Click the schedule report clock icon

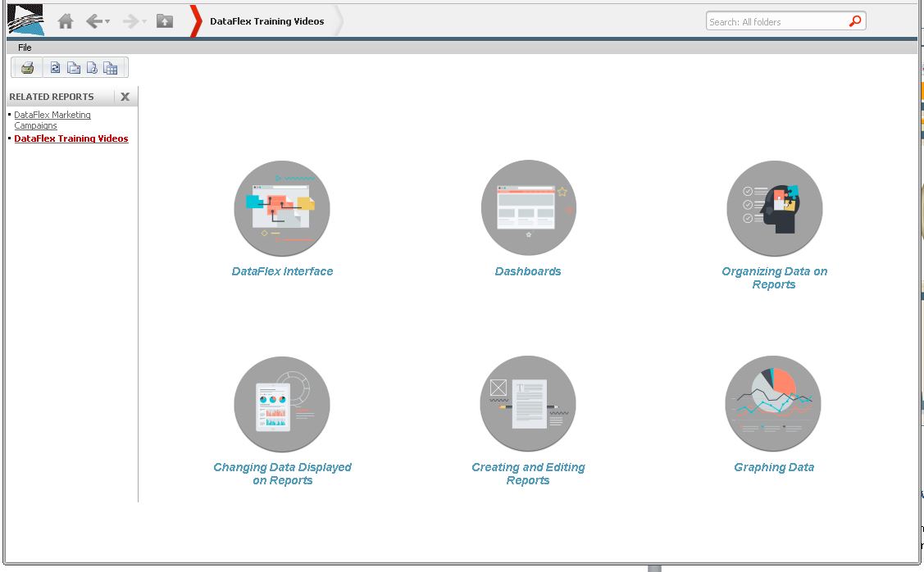tap(92, 68)
